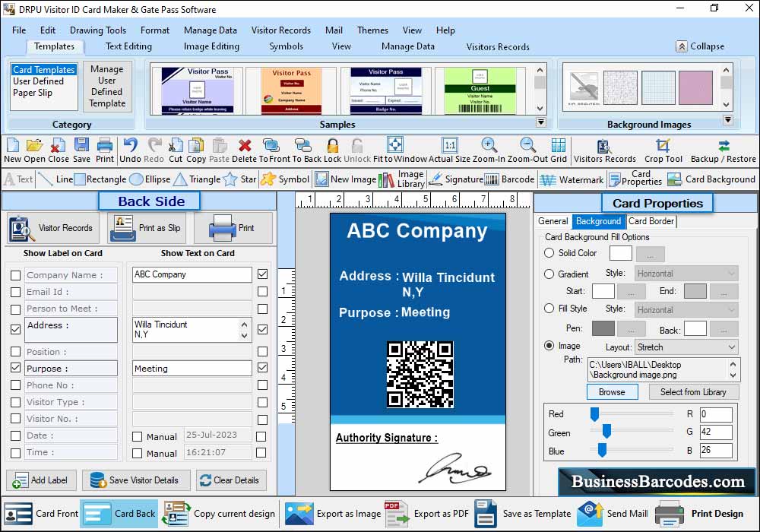Uncheck the Address label checkbox
760x532 pixels.
pyautogui.click(x=15, y=330)
